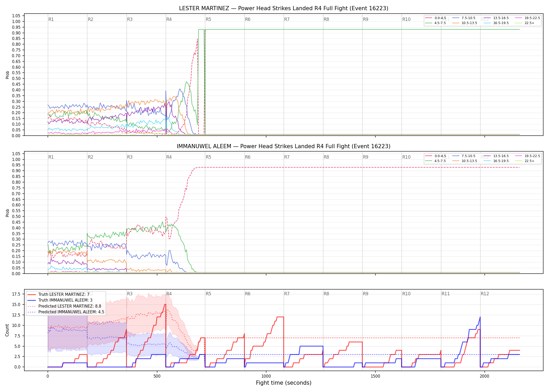
Task: Click the 19.5-22.5 legend entry in middle chart
Action: [528, 156]
